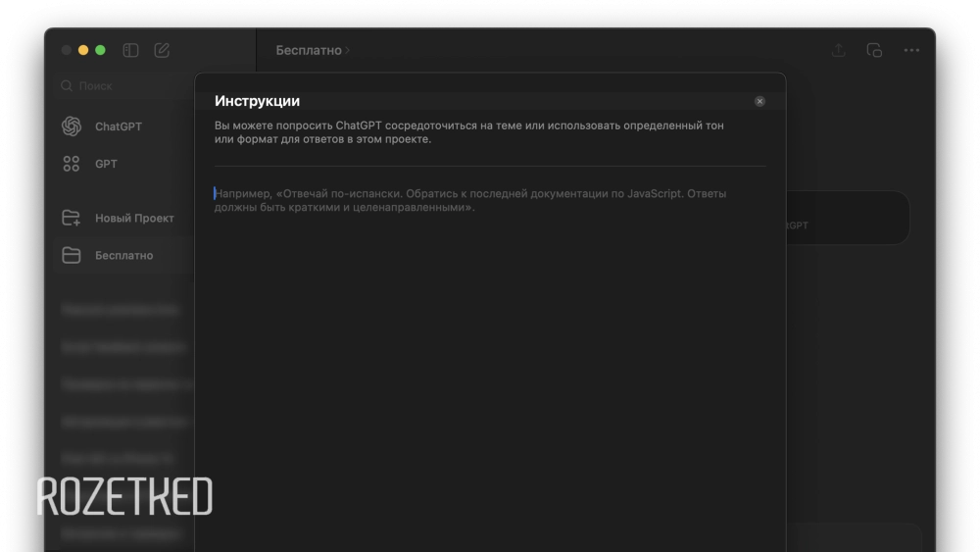Select the Бесплатно project in sidebar

pyautogui.click(x=123, y=255)
